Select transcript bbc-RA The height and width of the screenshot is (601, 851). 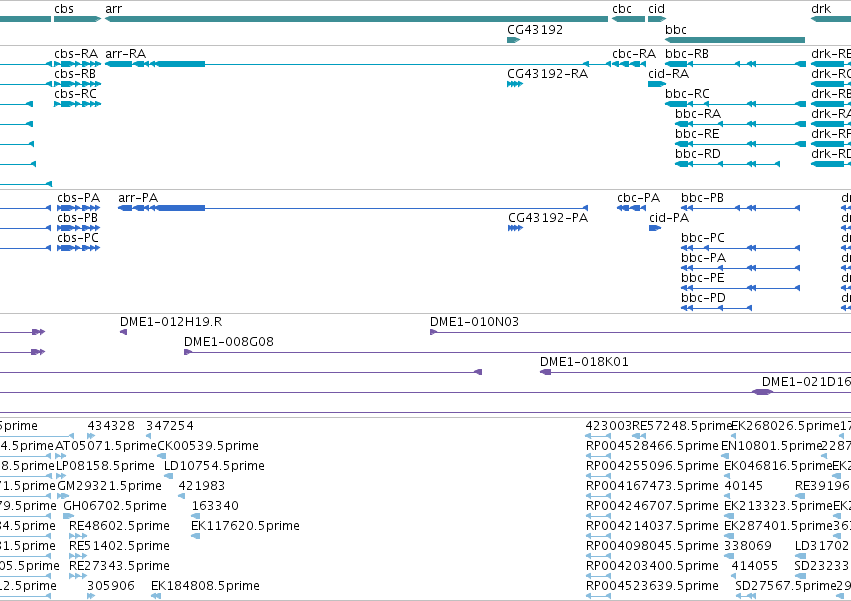pyautogui.click(x=740, y=124)
